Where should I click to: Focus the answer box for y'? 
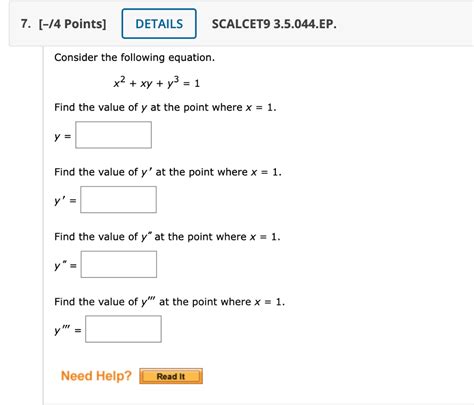point(118,199)
